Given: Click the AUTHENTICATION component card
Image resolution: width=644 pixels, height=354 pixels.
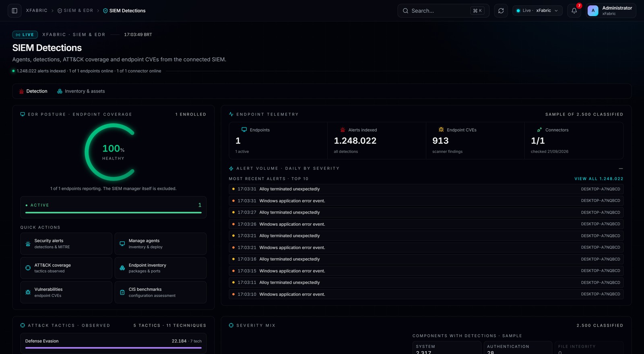Looking at the screenshot, I should (x=518, y=348).
